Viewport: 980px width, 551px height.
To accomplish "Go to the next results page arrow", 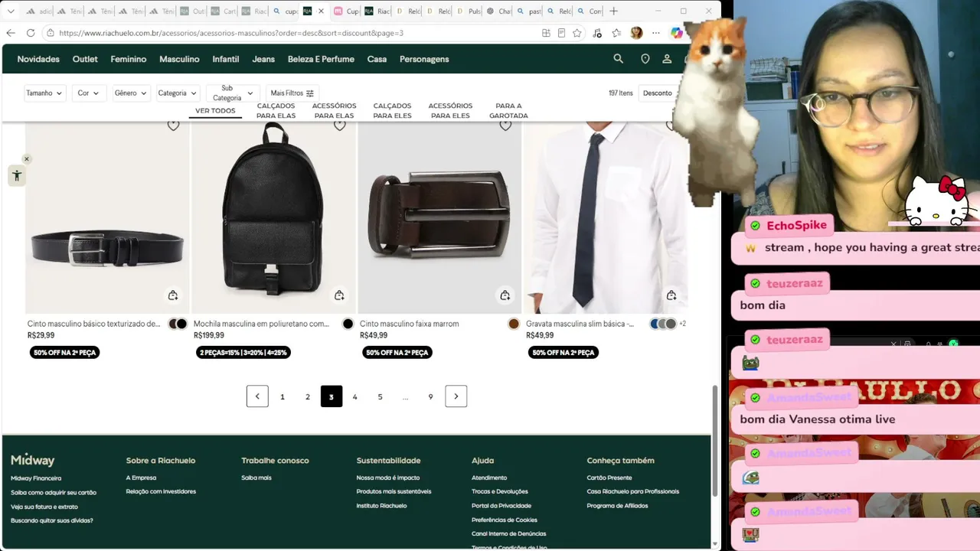I will [456, 396].
